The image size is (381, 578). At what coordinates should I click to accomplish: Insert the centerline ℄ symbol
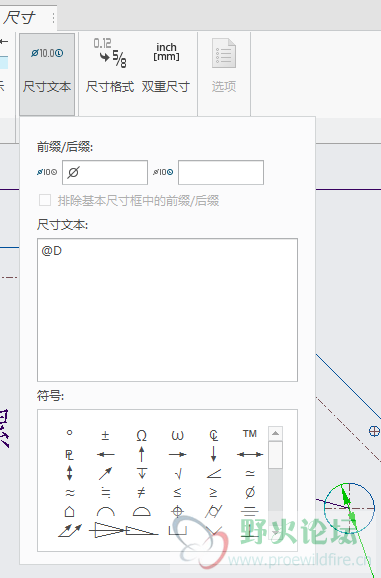[214, 435]
